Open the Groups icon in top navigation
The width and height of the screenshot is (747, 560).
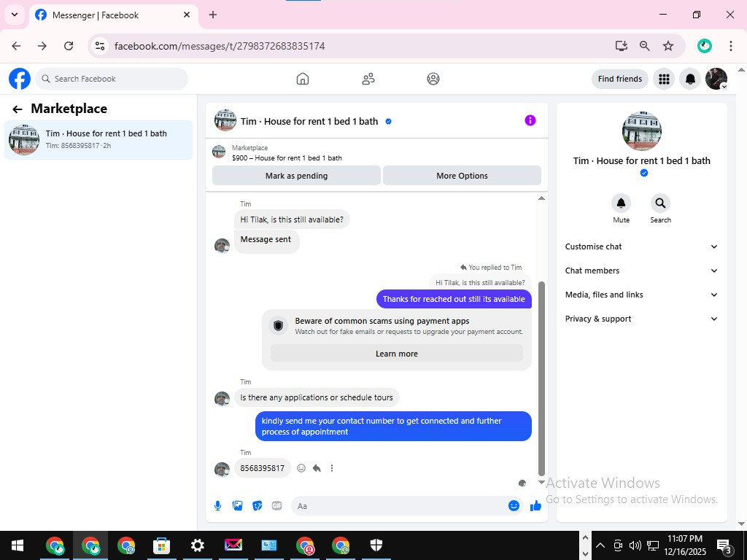click(x=433, y=79)
